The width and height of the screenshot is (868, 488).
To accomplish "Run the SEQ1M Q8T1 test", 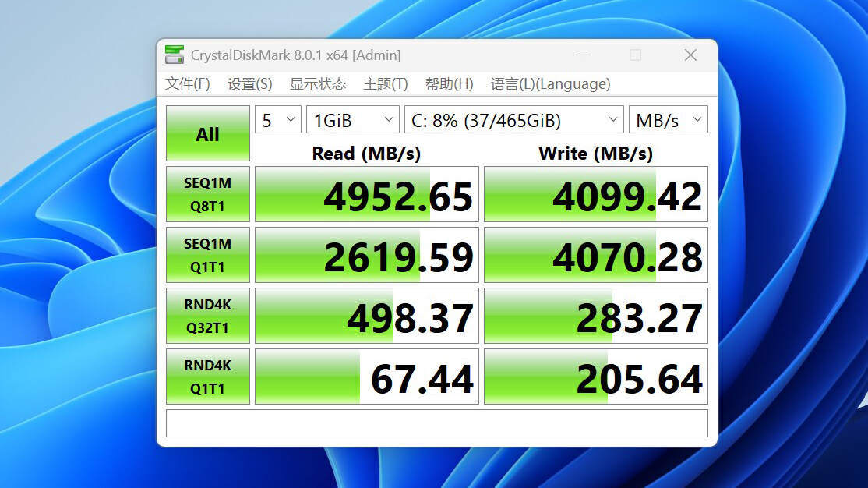I will [x=207, y=194].
